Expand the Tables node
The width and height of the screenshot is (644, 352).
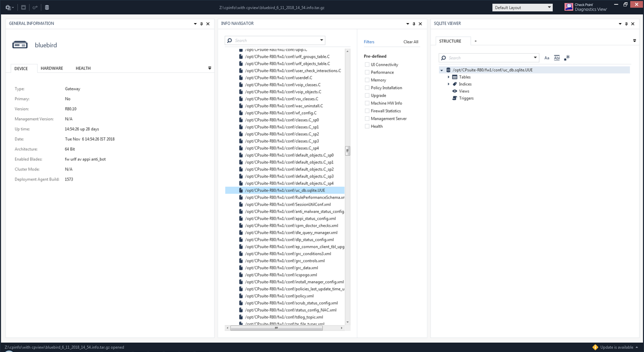click(x=449, y=77)
